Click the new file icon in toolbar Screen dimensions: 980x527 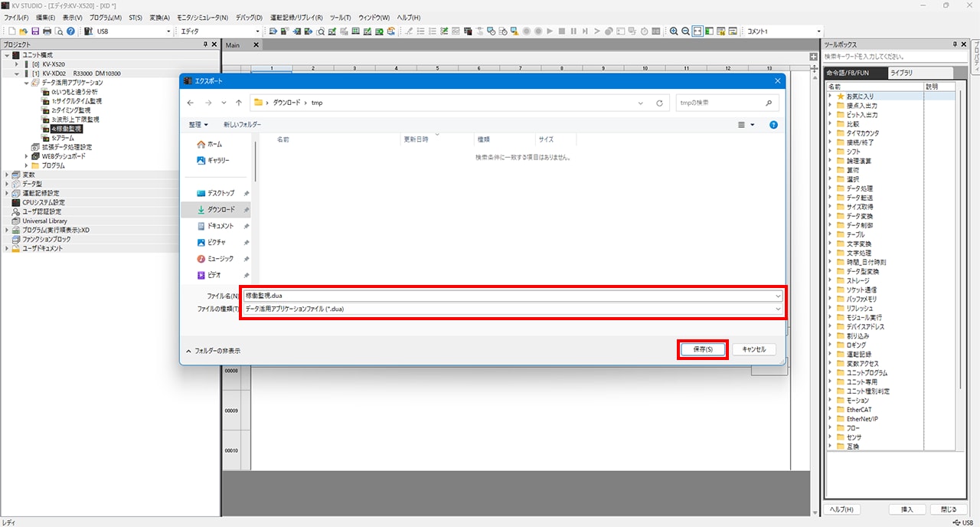click(12, 31)
